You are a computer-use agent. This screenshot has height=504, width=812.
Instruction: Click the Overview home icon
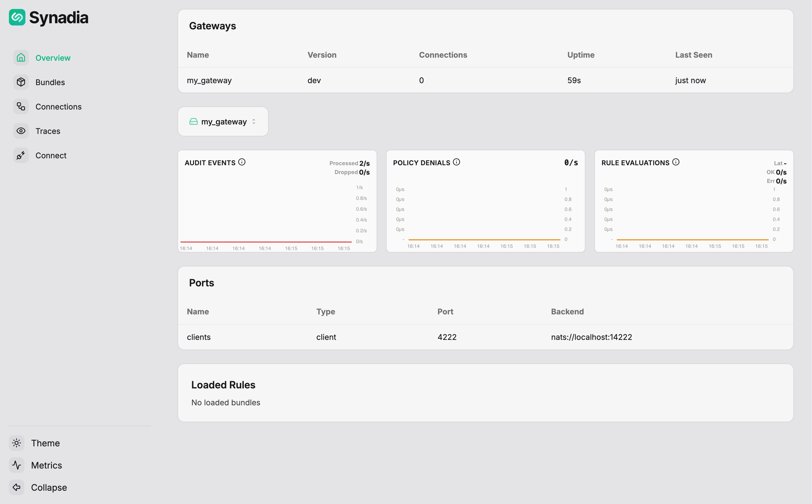coord(21,58)
